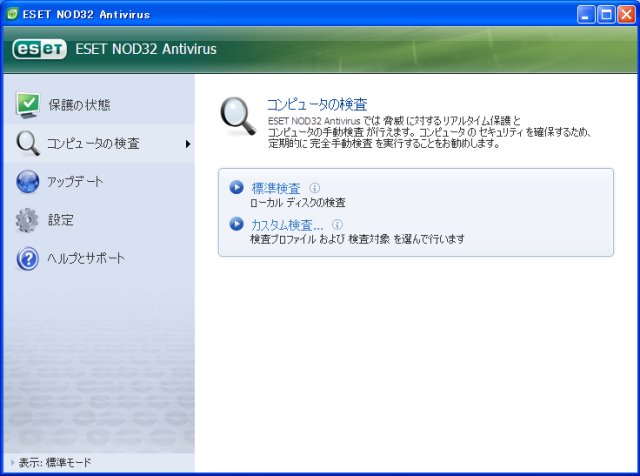Viewport: 640px width, 476px height.
Task: Maximize the ESET NOD32 Antivirus window
Action: (606, 15)
